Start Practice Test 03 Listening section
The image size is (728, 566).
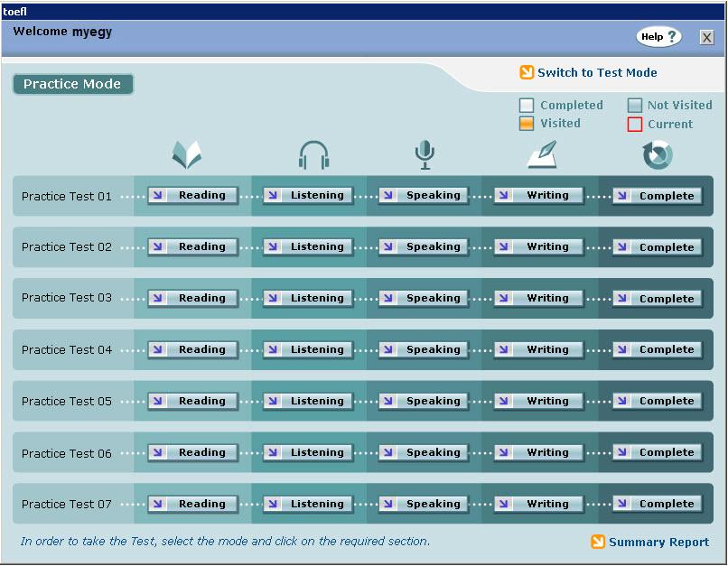click(308, 298)
